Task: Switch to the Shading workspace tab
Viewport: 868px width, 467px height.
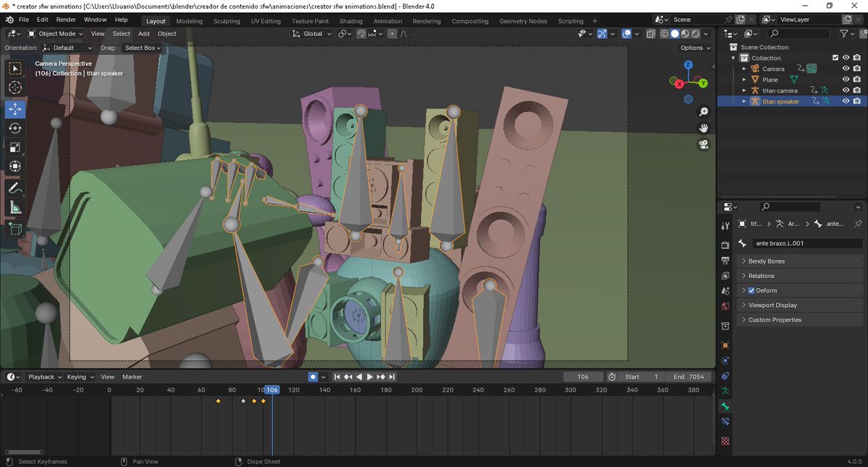Action: click(x=351, y=21)
